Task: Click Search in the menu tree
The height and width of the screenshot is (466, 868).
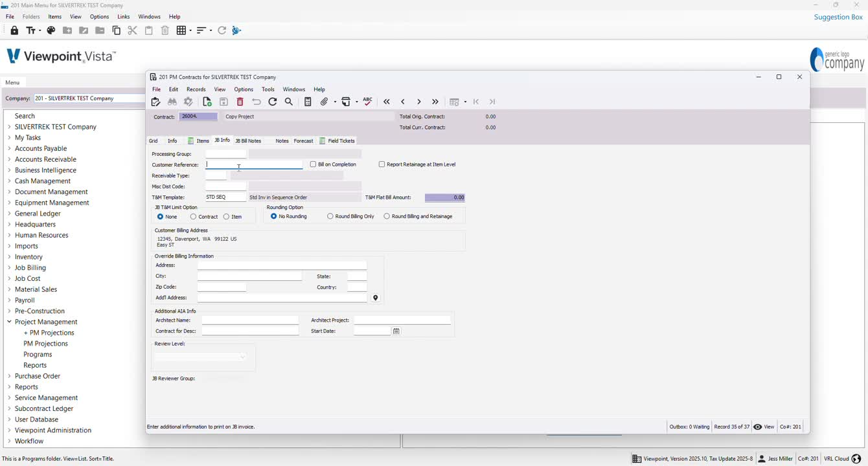Action: pos(25,116)
